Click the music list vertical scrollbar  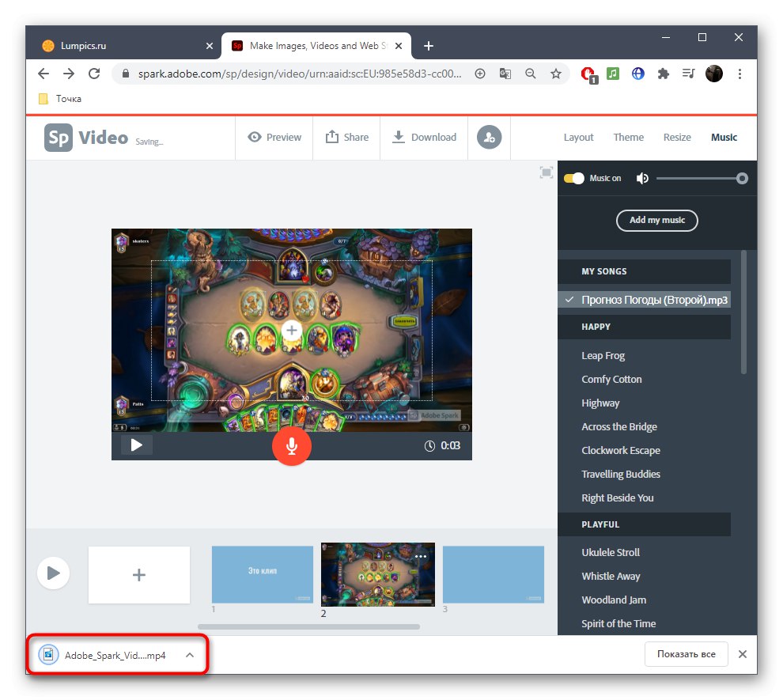743,312
